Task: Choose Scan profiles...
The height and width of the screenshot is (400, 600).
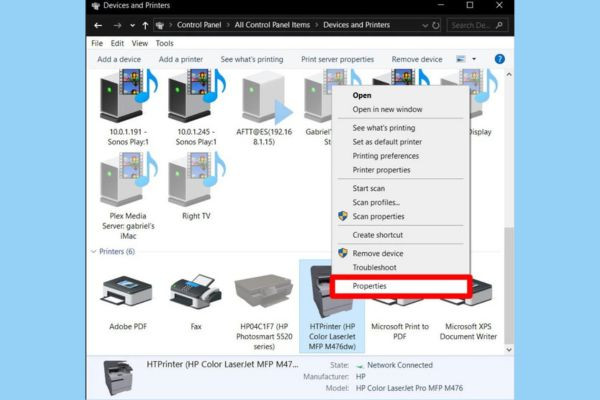Action: point(400,202)
